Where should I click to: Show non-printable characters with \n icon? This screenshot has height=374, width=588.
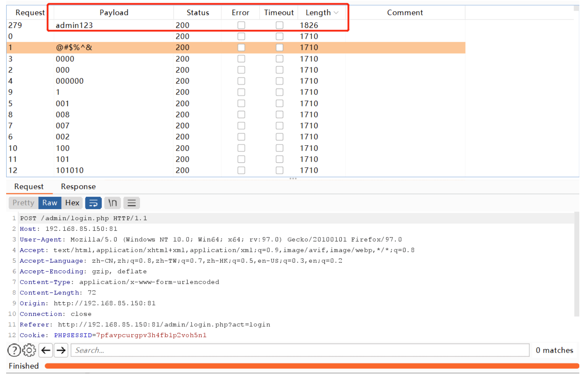(x=113, y=203)
